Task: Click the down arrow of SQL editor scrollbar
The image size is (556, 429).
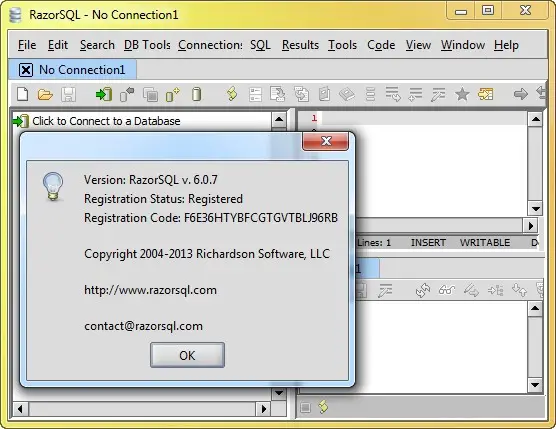Action: coord(535,208)
